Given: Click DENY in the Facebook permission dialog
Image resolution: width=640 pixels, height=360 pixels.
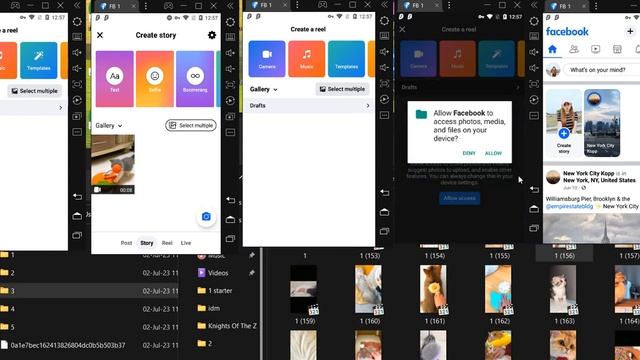Looking at the screenshot, I should coord(469,153).
